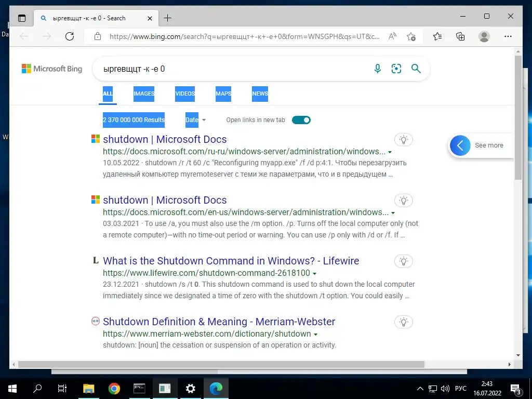Open volume control in system tray
This screenshot has height=399, width=532.
(445, 389)
